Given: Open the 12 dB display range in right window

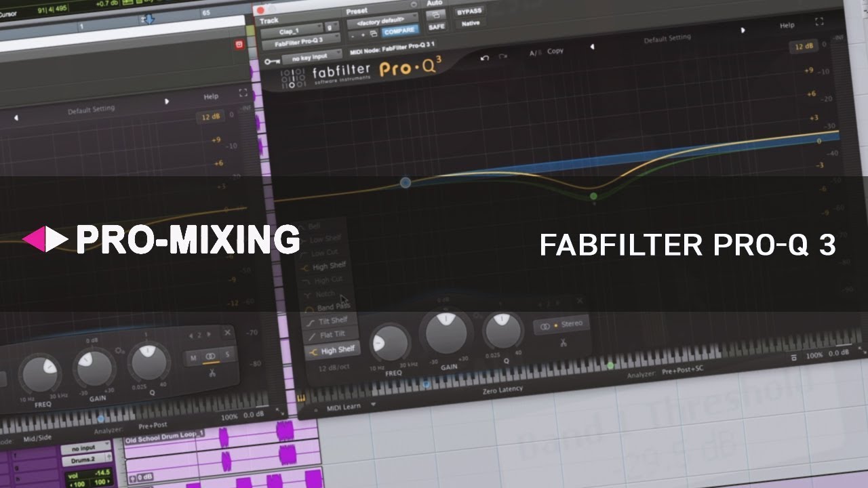Looking at the screenshot, I should click(804, 47).
